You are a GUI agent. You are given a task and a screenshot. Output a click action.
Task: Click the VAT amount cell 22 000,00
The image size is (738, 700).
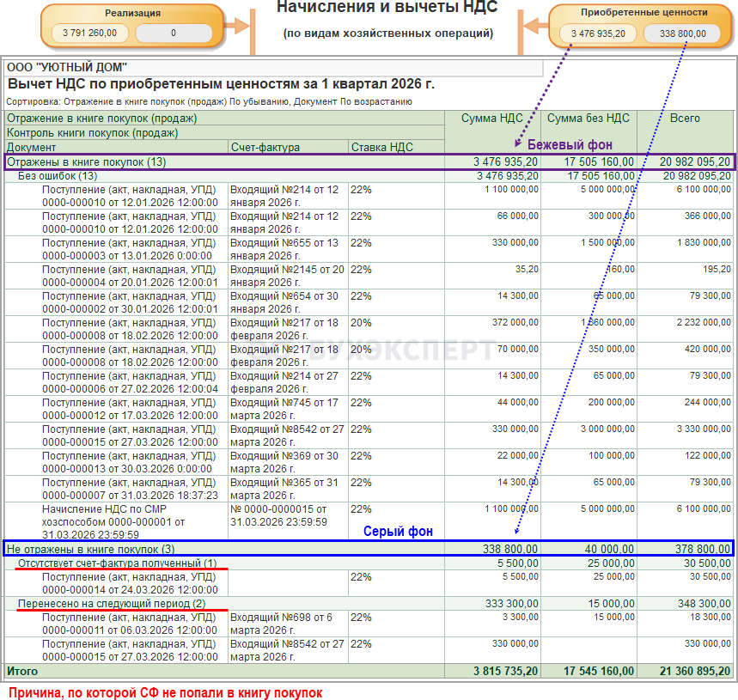click(518, 455)
